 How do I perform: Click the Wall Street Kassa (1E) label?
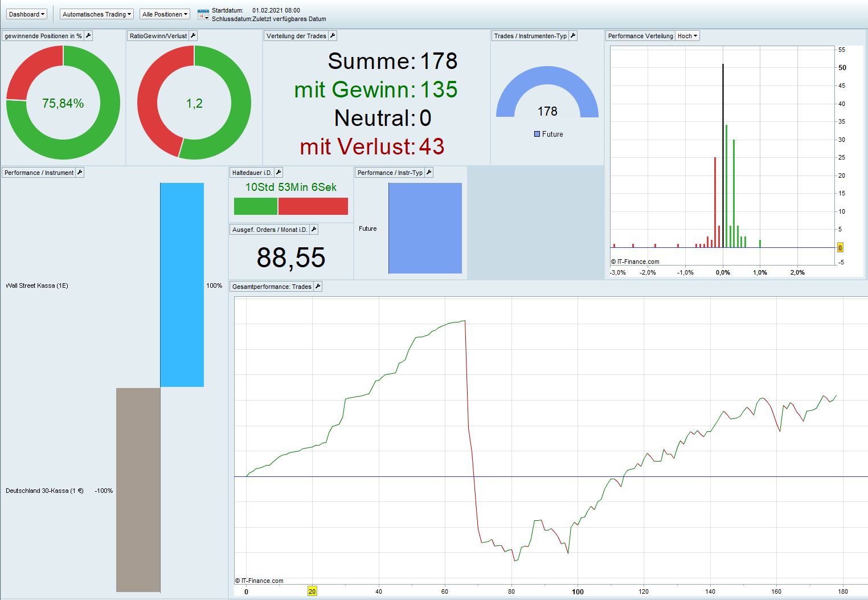[37, 285]
